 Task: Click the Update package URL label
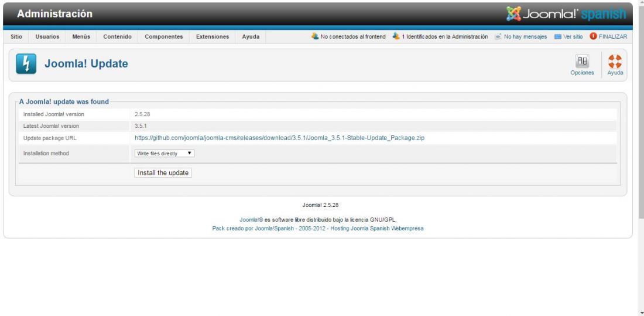(50, 138)
